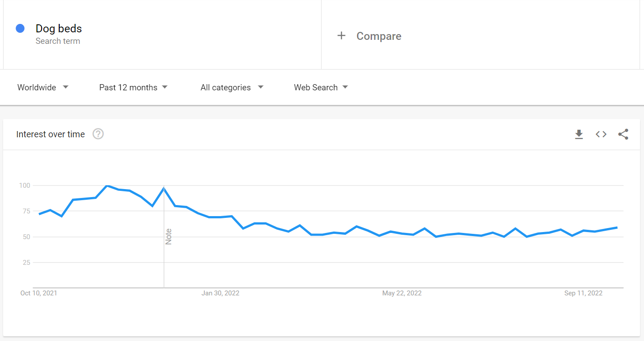Expand the All categories dropdown
This screenshot has height=341, width=644.
tap(232, 87)
